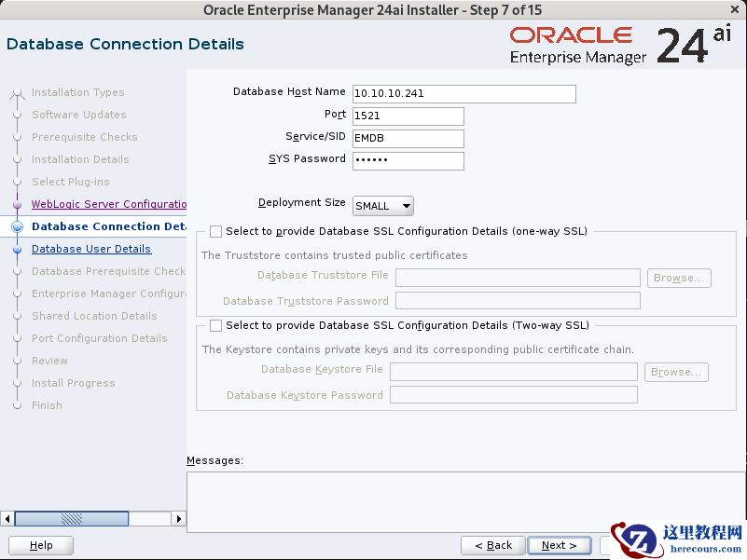Click Browse button for Keystore File
Viewport: 747px width, 560px height.
676,373
